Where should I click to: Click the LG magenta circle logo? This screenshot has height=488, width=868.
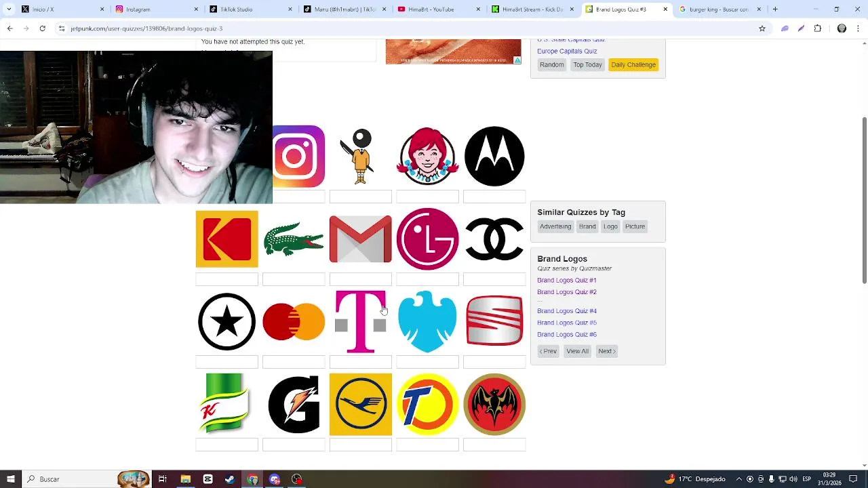click(427, 239)
